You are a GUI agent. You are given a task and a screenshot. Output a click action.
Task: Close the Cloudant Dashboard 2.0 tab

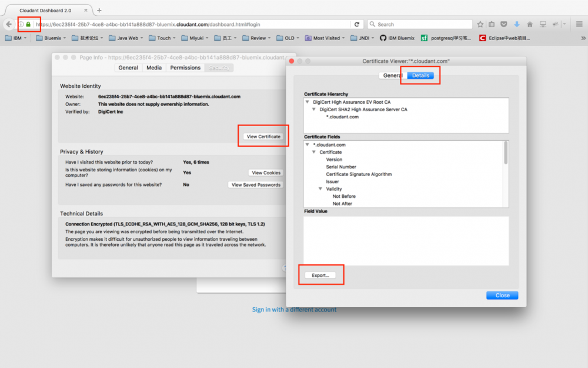pos(85,11)
